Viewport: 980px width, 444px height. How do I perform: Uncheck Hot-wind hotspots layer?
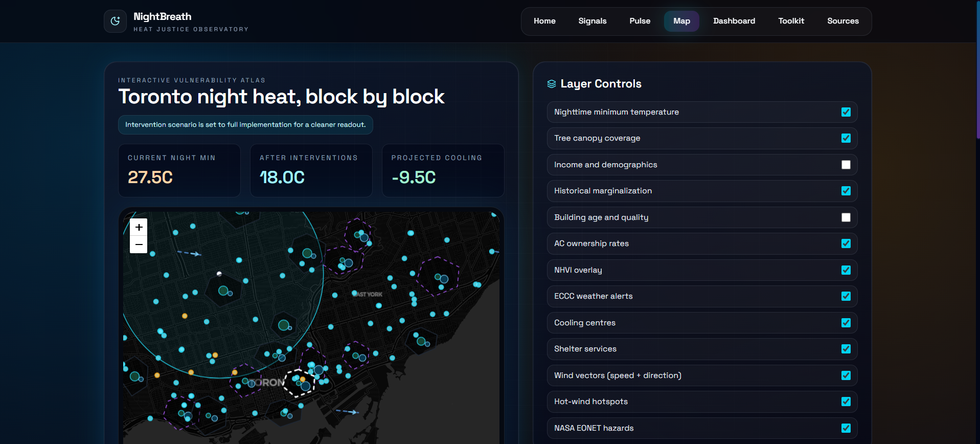(x=846, y=402)
